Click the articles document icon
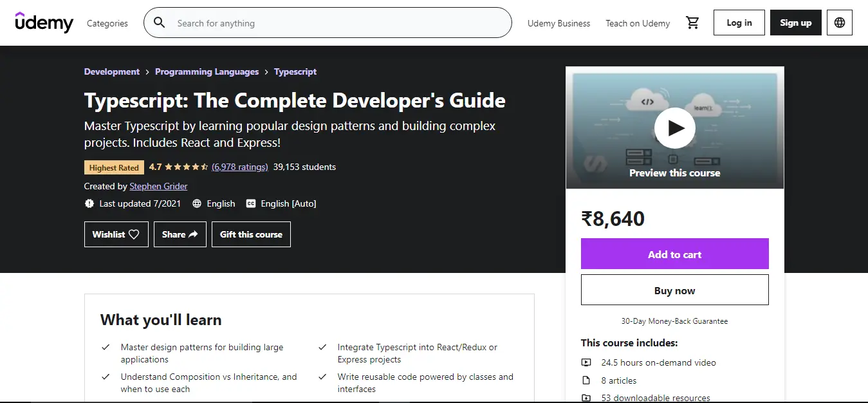This screenshot has height=403, width=868. (586, 380)
